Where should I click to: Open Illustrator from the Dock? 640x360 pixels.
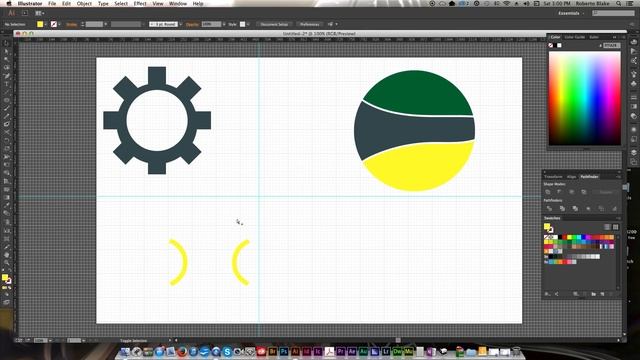(295, 351)
